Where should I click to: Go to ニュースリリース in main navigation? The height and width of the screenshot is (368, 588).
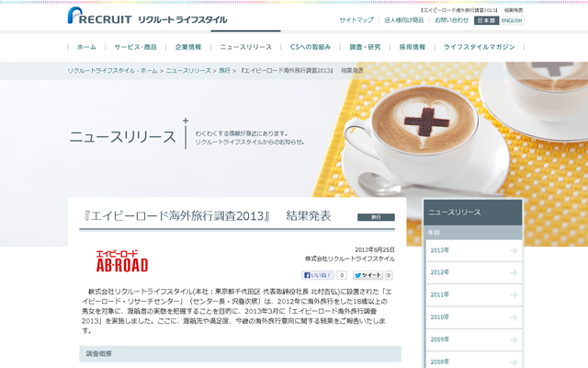pyautogui.click(x=245, y=46)
